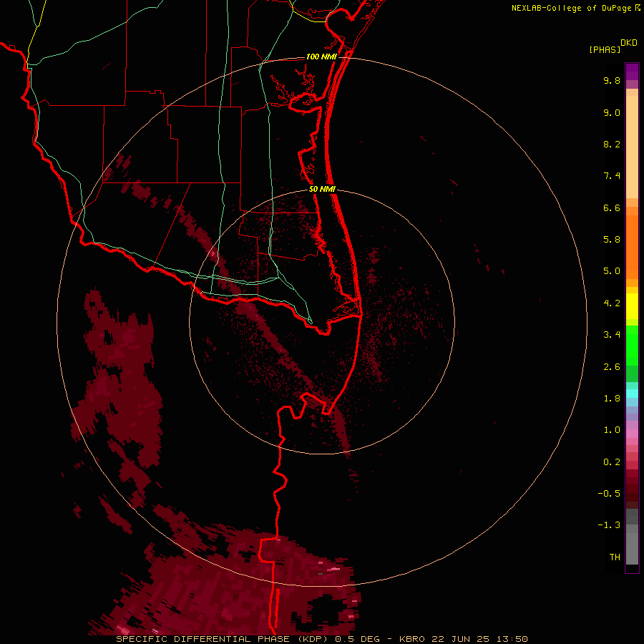Click the 7.4 value on the color scale
The image size is (644, 644).
612,176
